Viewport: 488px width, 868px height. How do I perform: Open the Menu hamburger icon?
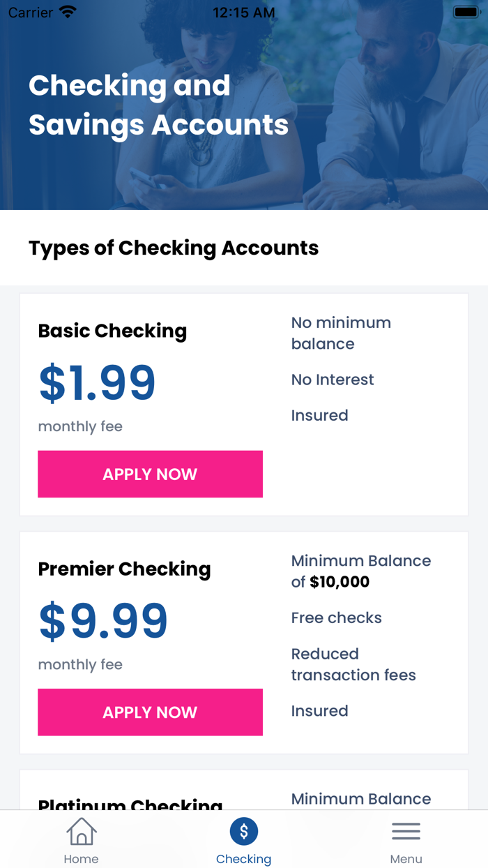pos(406,831)
